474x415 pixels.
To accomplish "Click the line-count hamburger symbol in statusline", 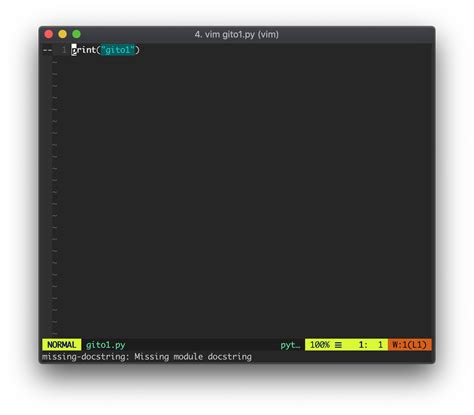I will (338, 345).
